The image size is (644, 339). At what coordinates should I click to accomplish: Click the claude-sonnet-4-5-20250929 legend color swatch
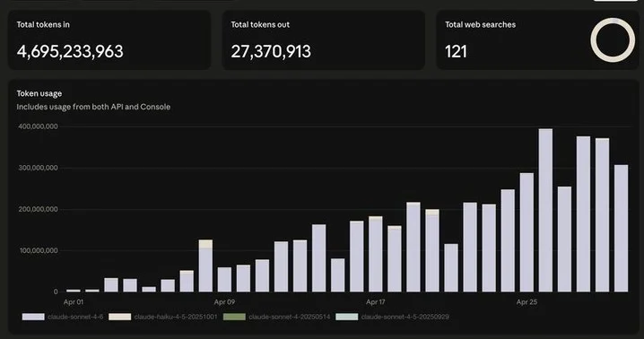coord(346,317)
